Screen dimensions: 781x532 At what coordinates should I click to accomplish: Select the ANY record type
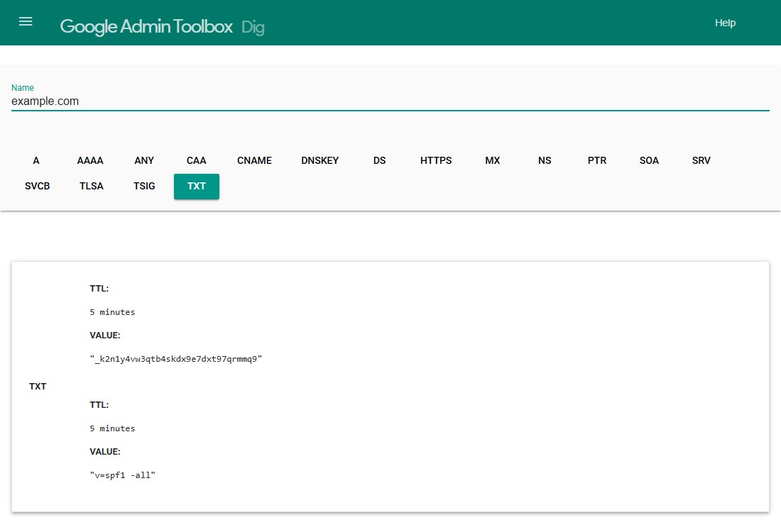tap(144, 161)
